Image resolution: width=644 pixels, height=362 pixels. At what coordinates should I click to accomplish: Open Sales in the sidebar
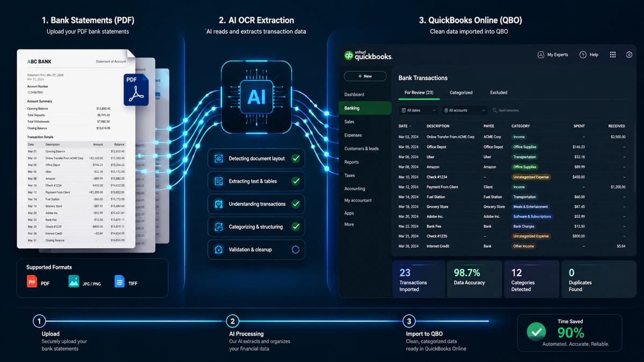(349, 122)
